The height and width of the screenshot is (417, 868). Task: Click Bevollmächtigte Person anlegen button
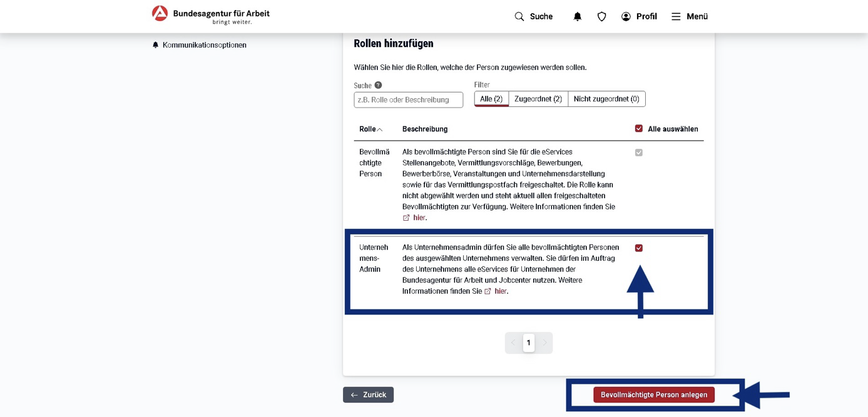653,395
